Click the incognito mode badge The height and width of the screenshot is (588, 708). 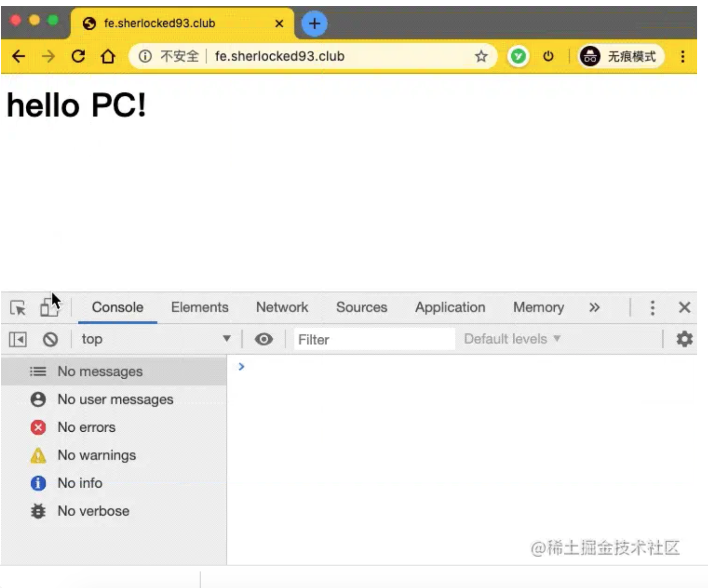[621, 56]
